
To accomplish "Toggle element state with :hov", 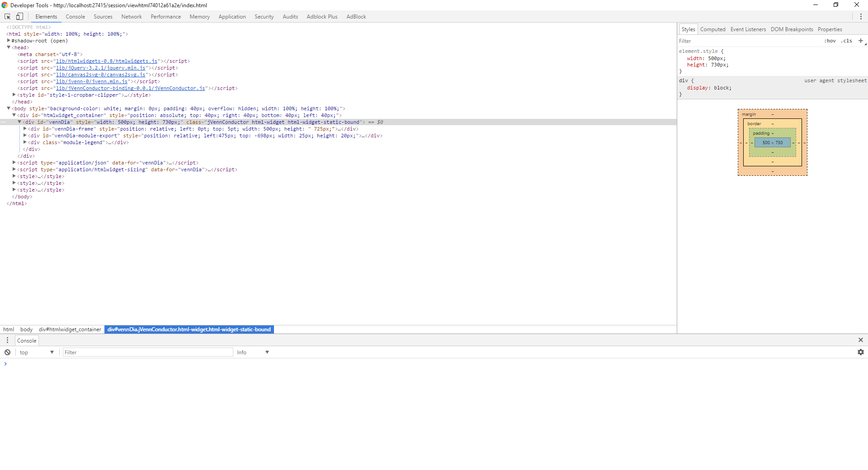I will (830, 41).
